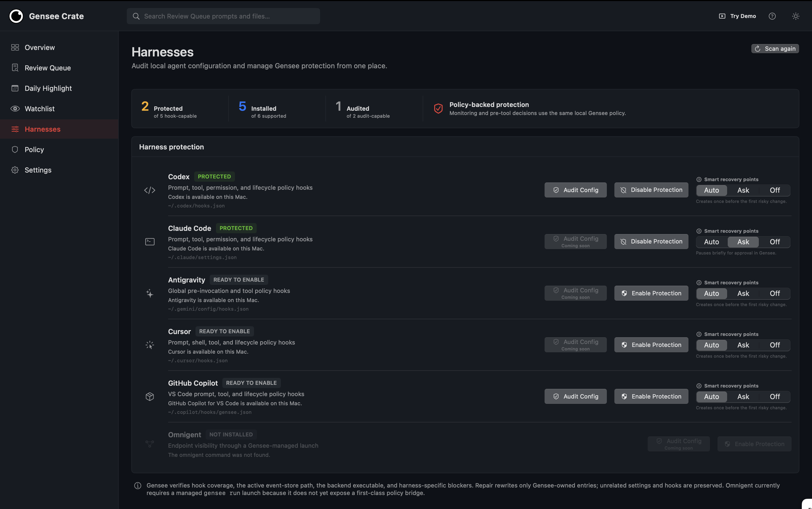Enable Protection for GitHub Copilot
This screenshot has width=812, height=509.
(x=651, y=397)
